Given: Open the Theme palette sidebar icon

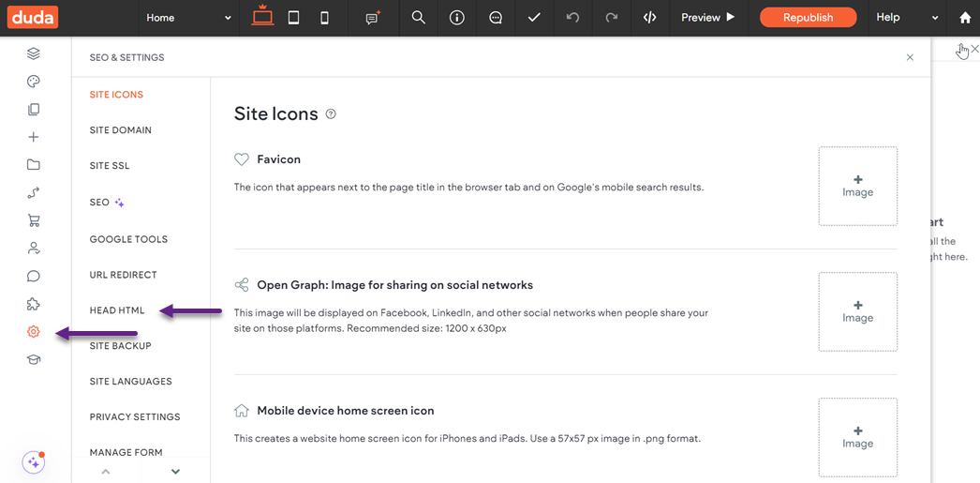Looking at the screenshot, I should click(34, 82).
